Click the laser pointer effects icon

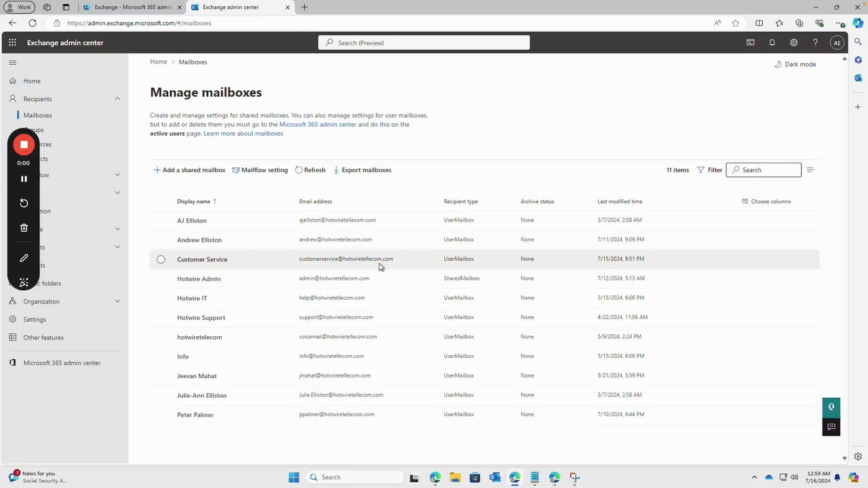pos(24,283)
